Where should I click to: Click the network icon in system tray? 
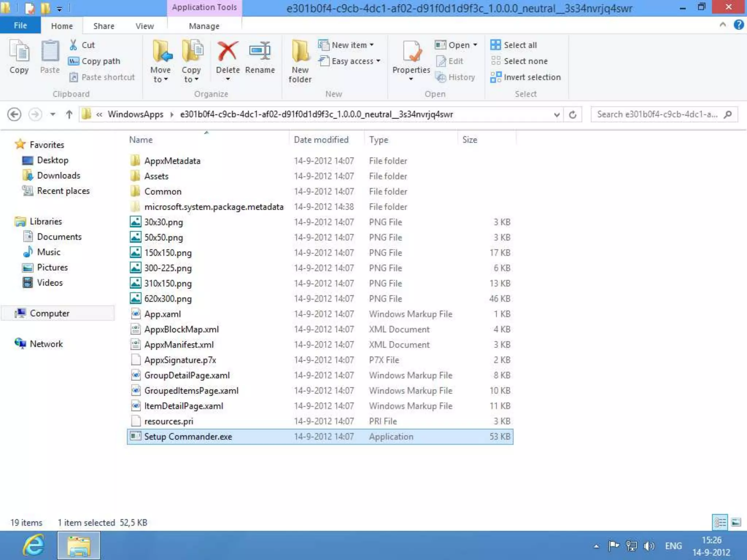[x=631, y=546]
